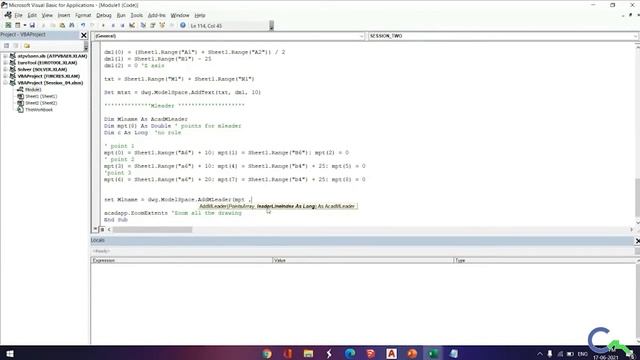Click the Break pause icon
This screenshot has width=640, height=360.
113,25
